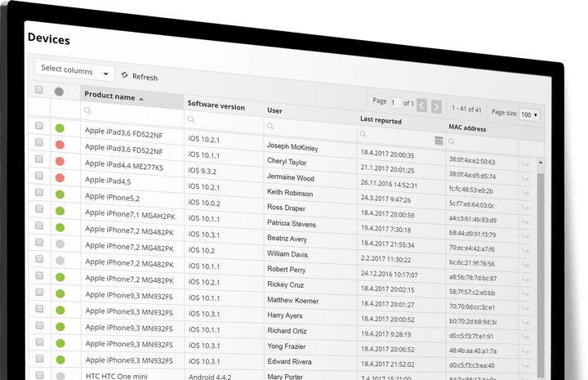Sort by Software version column
This screenshot has width=588, height=380.
coord(216,105)
